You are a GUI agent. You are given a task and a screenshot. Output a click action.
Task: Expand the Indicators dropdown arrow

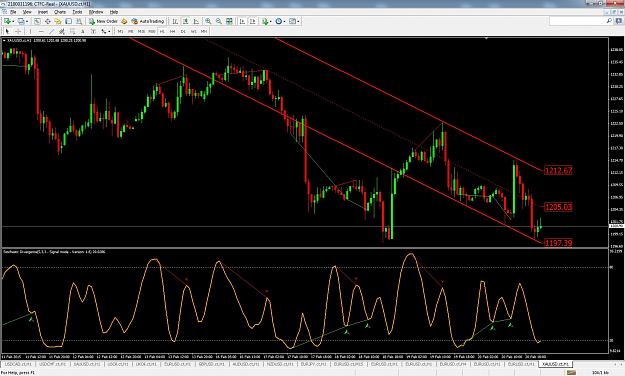(x=271, y=22)
